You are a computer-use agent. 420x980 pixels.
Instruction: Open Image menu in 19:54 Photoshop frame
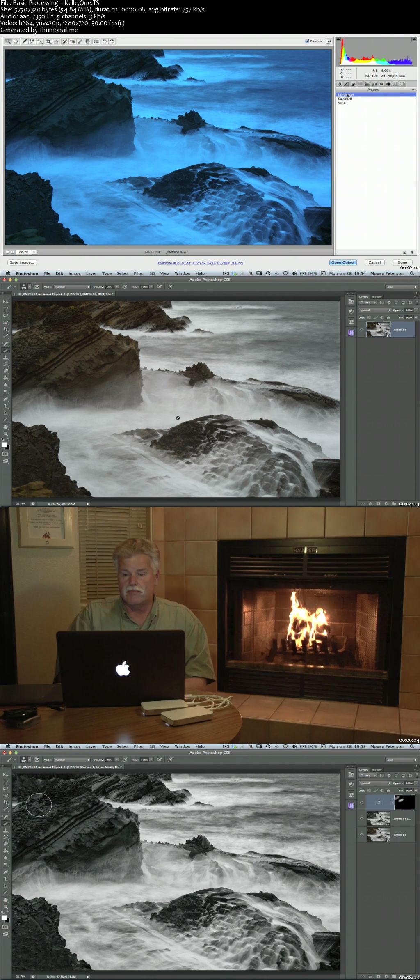click(74, 273)
